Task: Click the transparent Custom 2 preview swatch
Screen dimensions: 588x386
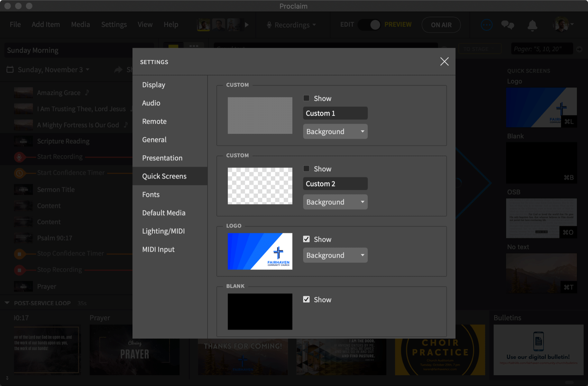Action: (260, 186)
